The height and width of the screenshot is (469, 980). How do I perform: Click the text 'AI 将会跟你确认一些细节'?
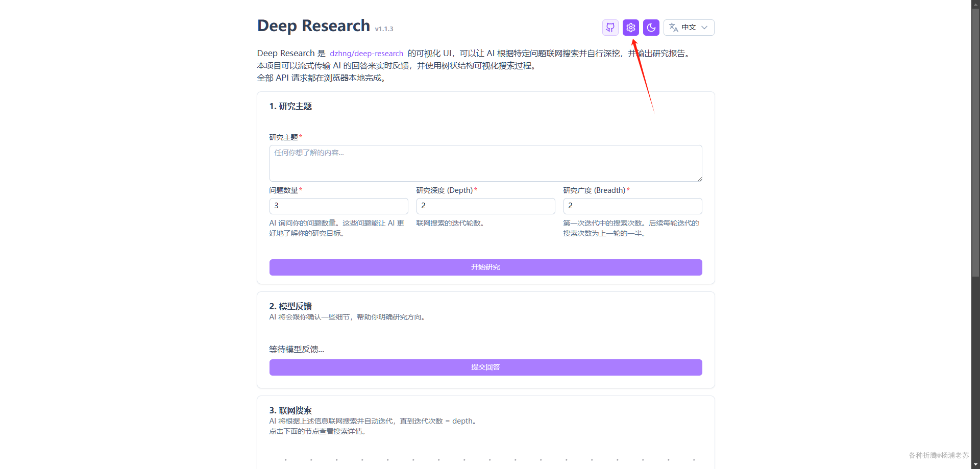(309, 317)
